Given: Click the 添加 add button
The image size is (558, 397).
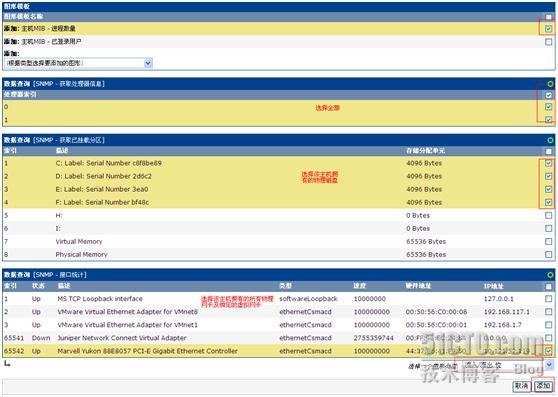Looking at the screenshot, I should (x=543, y=386).
